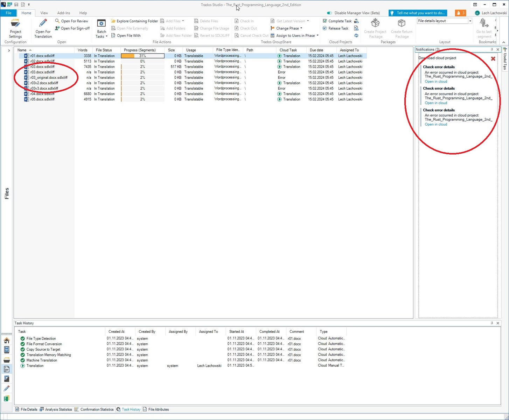Click Open For Review

coord(71,21)
